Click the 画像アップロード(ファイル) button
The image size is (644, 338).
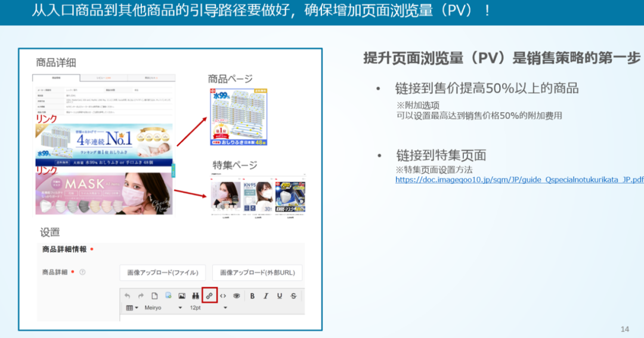click(163, 273)
